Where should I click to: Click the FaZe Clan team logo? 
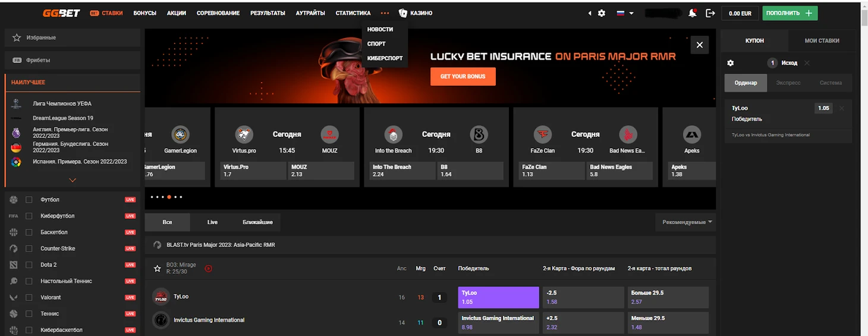(542, 134)
